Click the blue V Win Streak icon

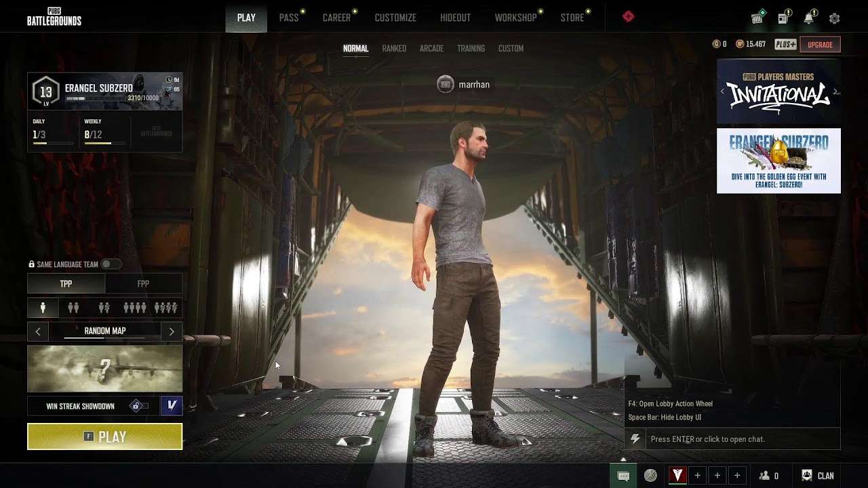[x=172, y=406]
